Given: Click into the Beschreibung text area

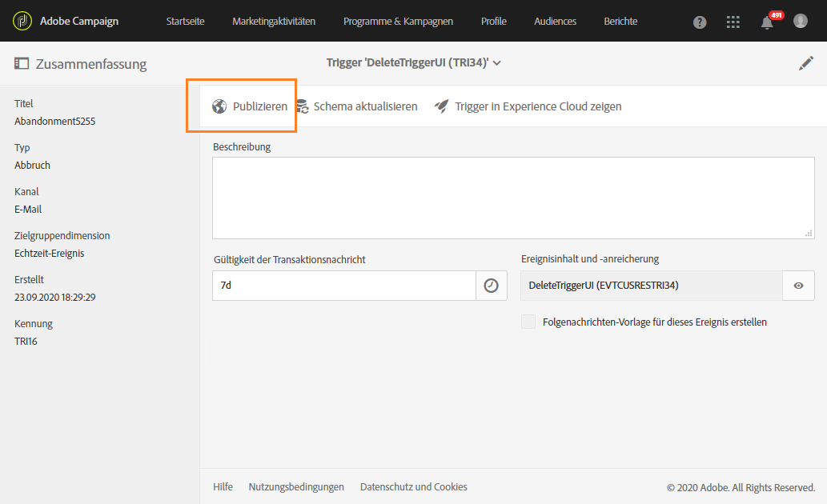Looking at the screenshot, I should (513, 198).
